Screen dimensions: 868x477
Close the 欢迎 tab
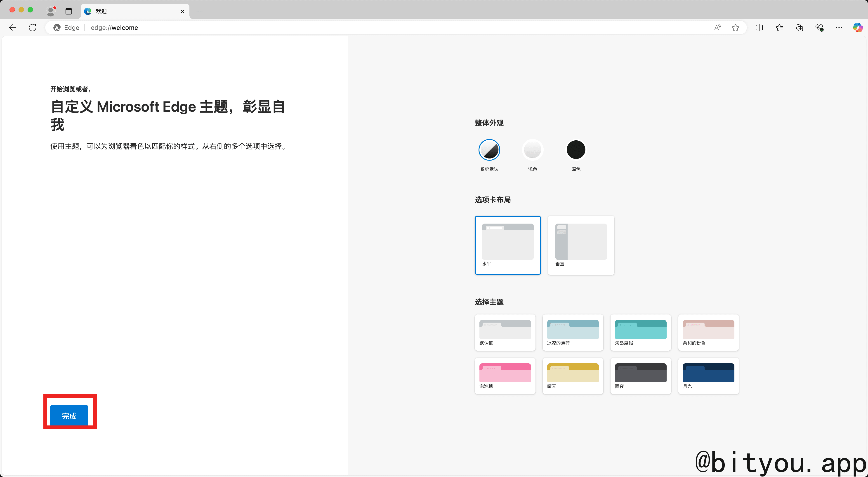[182, 12]
